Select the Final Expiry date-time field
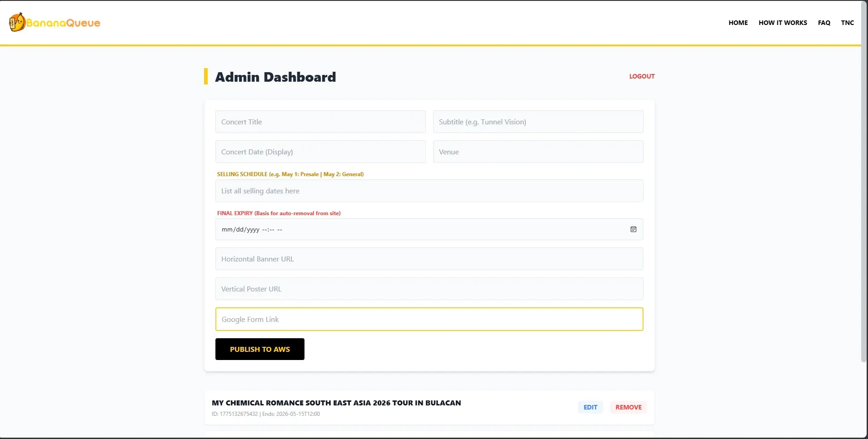 (429, 229)
